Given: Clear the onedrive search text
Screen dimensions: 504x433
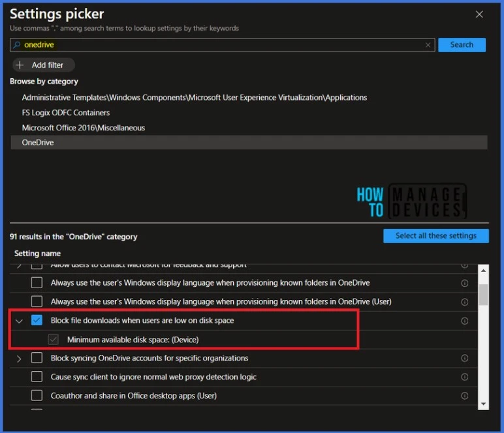Looking at the screenshot, I should click(x=428, y=45).
